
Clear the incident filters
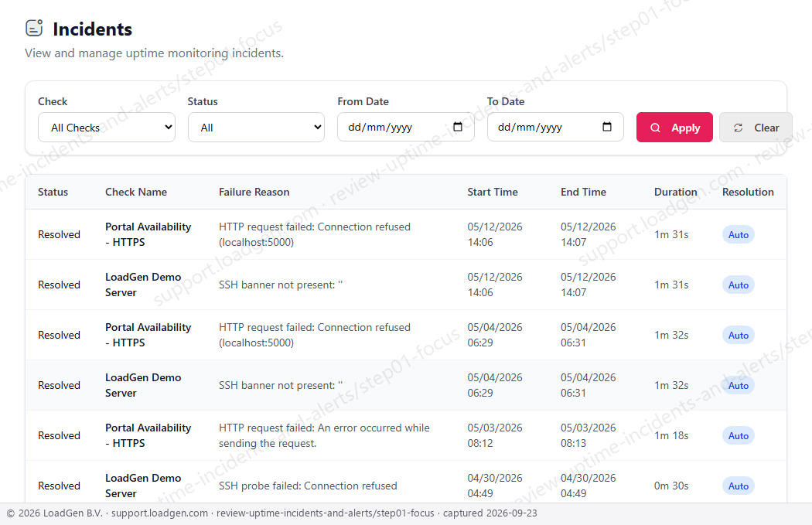pos(756,128)
